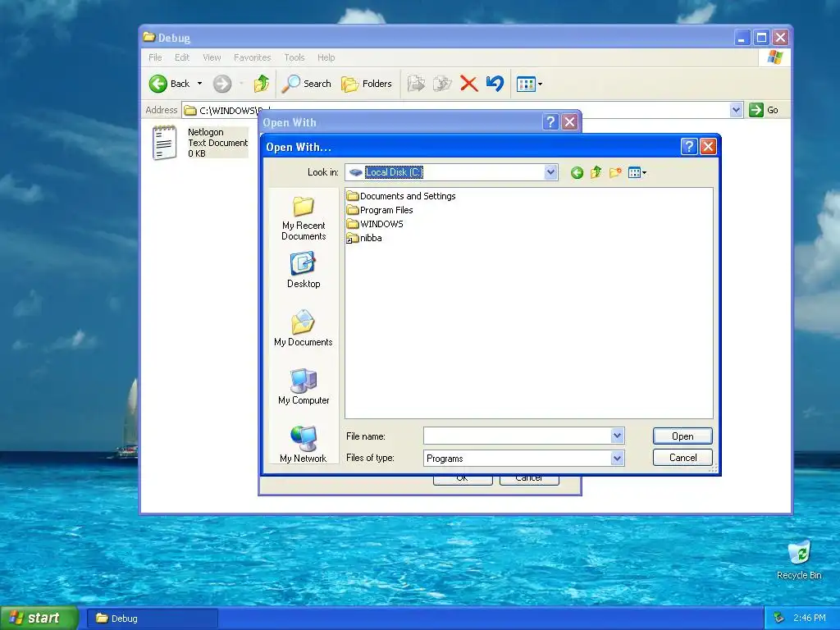840x630 pixels.
Task: Minimize the Debug window
Action: point(742,38)
